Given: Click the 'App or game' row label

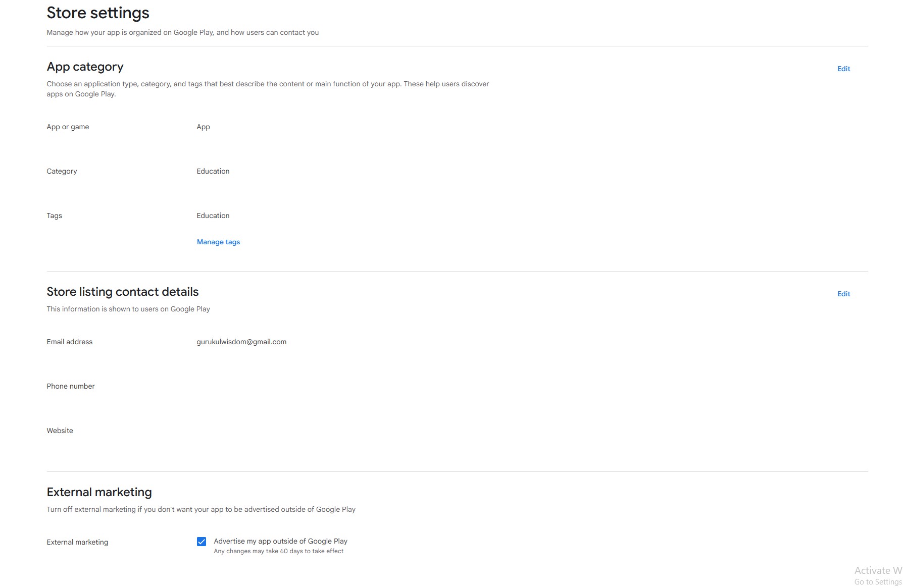Looking at the screenshot, I should tap(68, 127).
